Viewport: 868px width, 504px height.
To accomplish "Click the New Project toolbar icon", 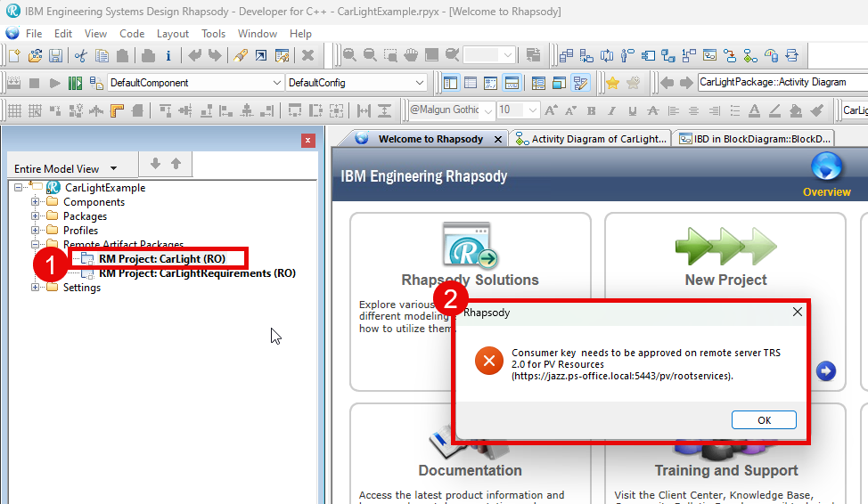I will pos(14,55).
